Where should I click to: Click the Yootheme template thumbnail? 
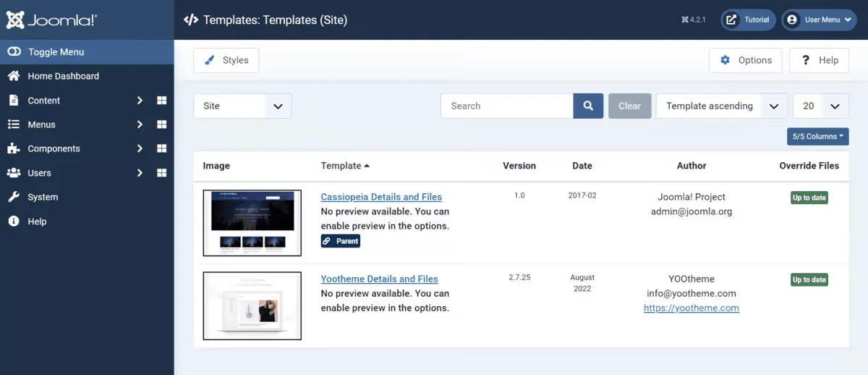coord(252,306)
